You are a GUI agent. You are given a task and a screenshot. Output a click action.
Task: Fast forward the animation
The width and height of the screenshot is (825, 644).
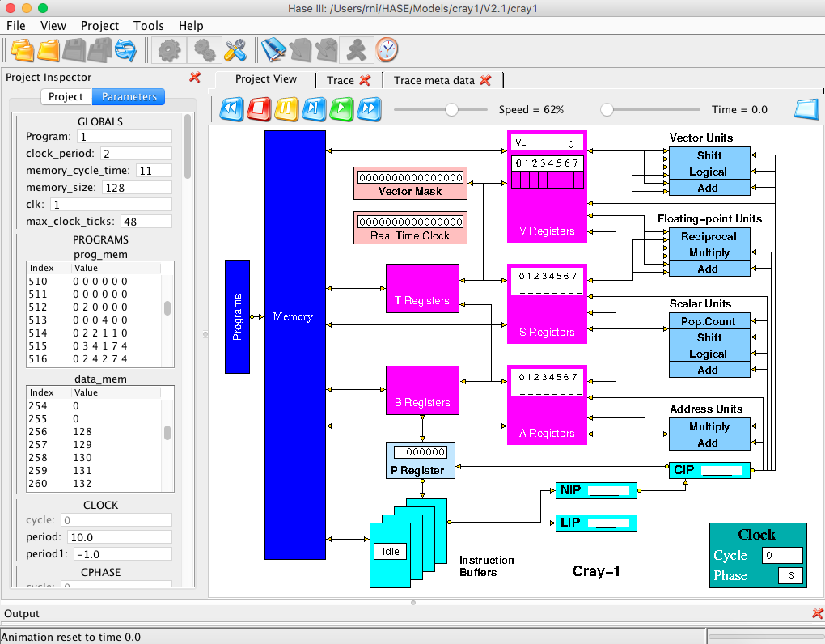pyautogui.click(x=369, y=109)
